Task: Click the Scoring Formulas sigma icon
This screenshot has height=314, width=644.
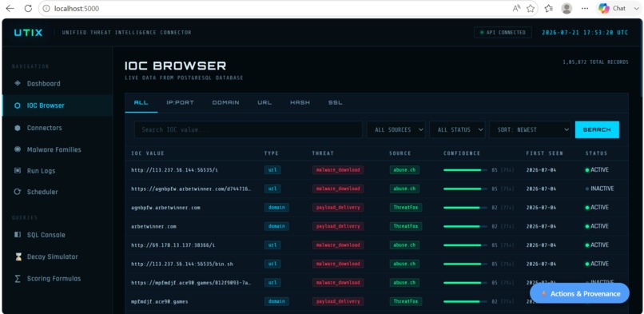Action: (18, 278)
